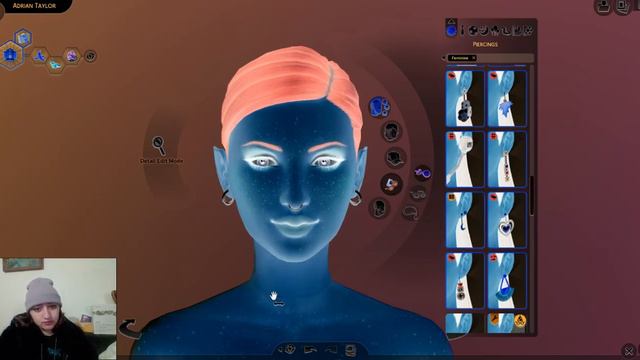
Task: Select the trait hexagon with cyan icon
Action: [x=56, y=64]
